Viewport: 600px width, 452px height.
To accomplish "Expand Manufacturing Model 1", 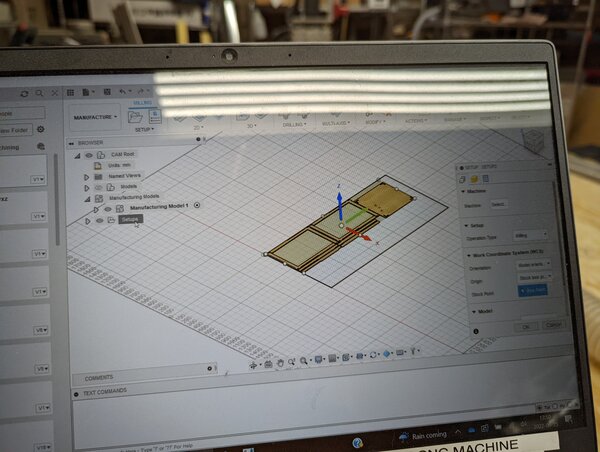I will pos(96,210).
